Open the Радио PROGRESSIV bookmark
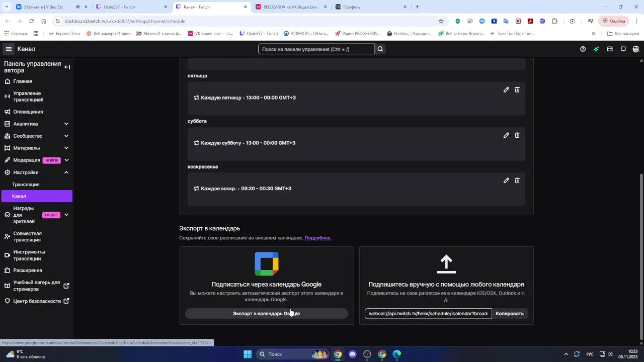The height and width of the screenshot is (362, 644). 357,34
